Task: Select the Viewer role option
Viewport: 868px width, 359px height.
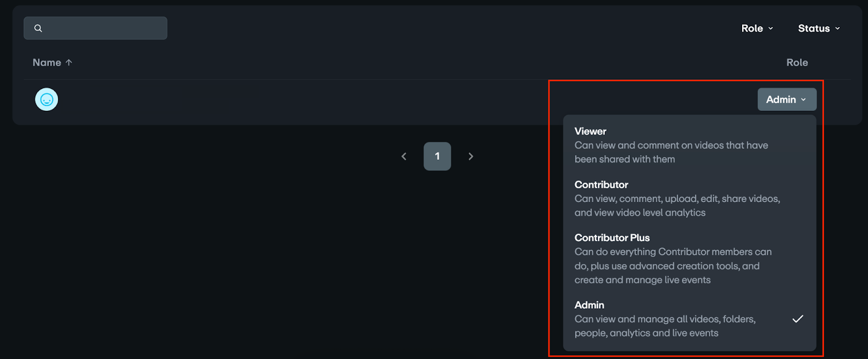Action: point(673,145)
